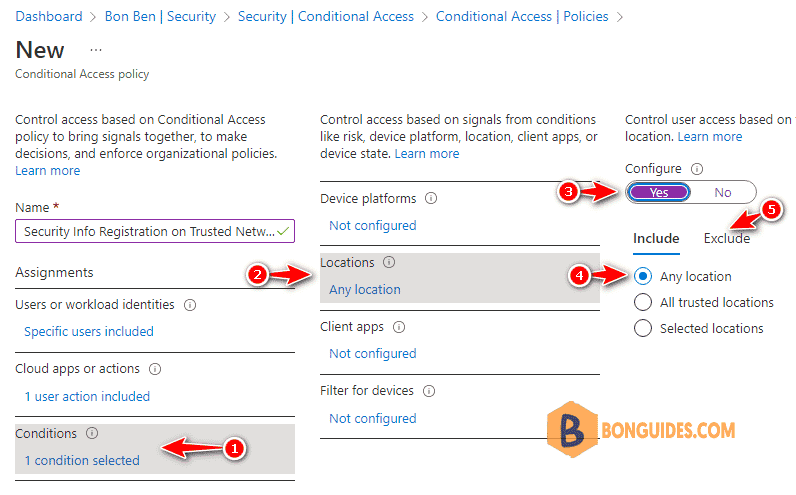This screenshot has height=495, width=796.
Task: Open the 1 user action included link
Action: pyautogui.click(x=87, y=397)
